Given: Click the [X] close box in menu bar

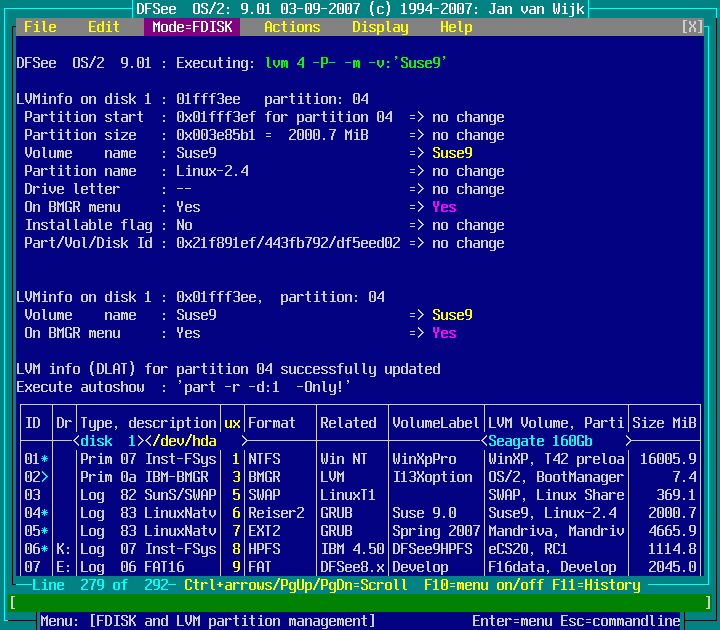Looking at the screenshot, I should tap(692, 27).
